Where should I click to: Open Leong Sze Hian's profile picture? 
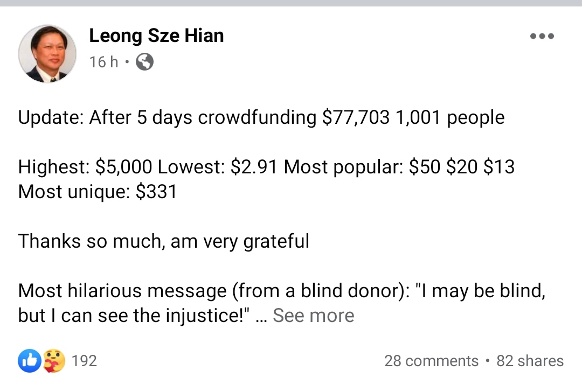(47, 54)
